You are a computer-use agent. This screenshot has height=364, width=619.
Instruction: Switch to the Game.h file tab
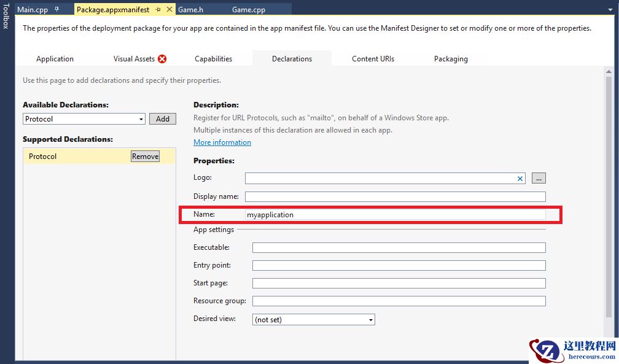[190, 10]
